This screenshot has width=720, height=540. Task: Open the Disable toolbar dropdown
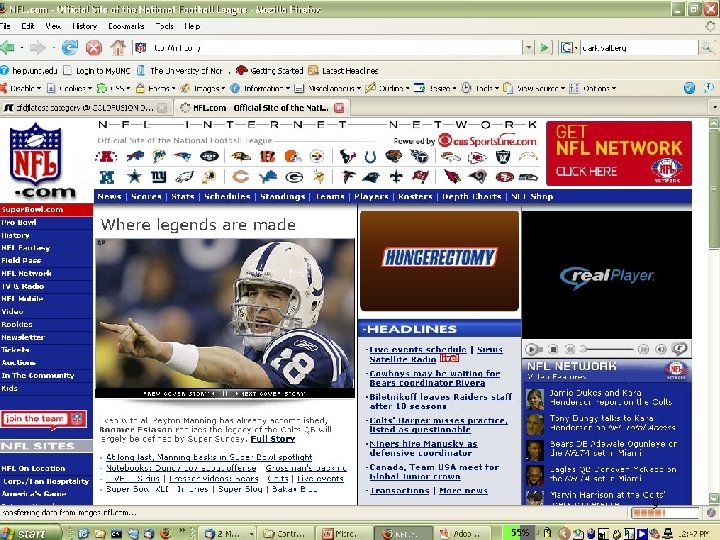pos(21,88)
